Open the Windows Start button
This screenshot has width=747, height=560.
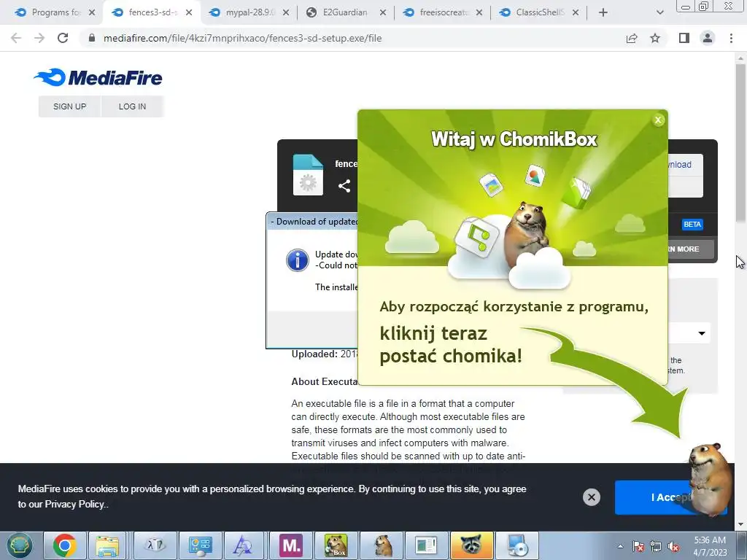click(19, 545)
